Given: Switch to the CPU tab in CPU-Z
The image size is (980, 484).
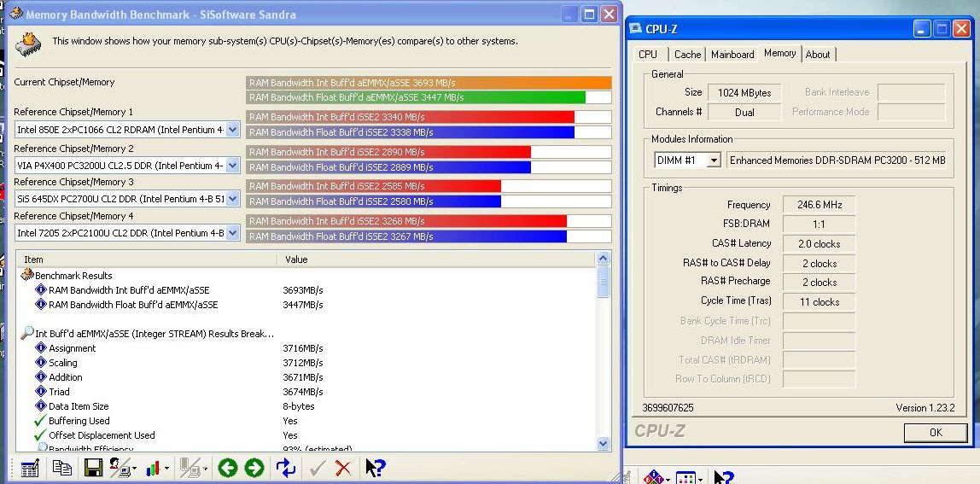Looking at the screenshot, I should click(x=648, y=55).
